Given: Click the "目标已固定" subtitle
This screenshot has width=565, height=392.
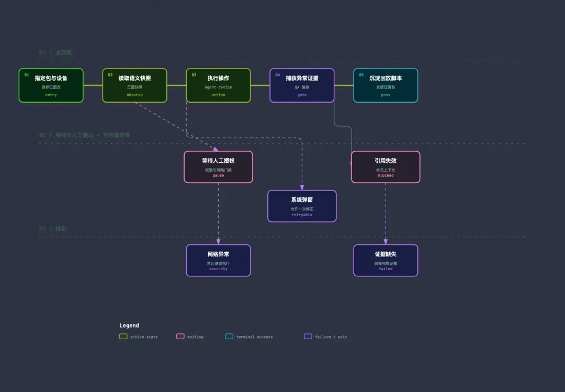Looking at the screenshot, I should coord(51,87).
